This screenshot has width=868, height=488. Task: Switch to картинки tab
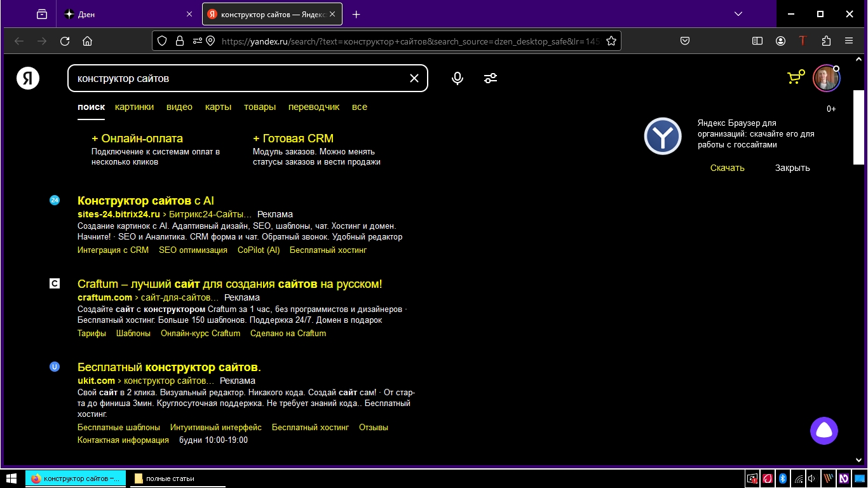[134, 107]
